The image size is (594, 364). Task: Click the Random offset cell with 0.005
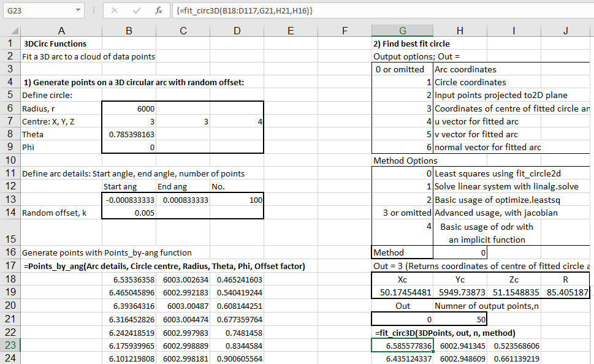[129, 213]
